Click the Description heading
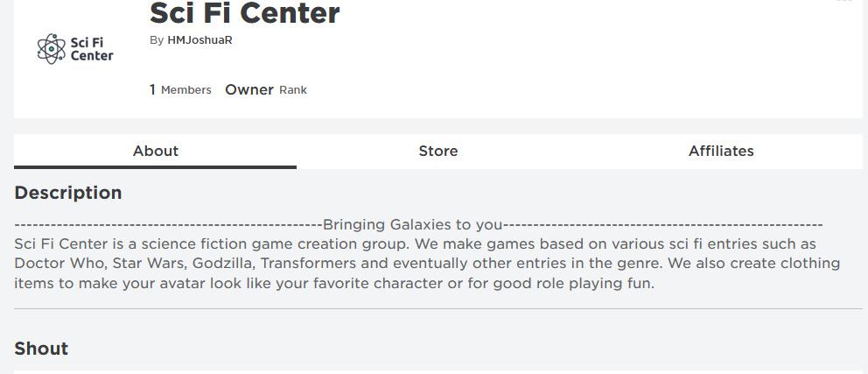The width and height of the screenshot is (868, 374). tap(68, 193)
